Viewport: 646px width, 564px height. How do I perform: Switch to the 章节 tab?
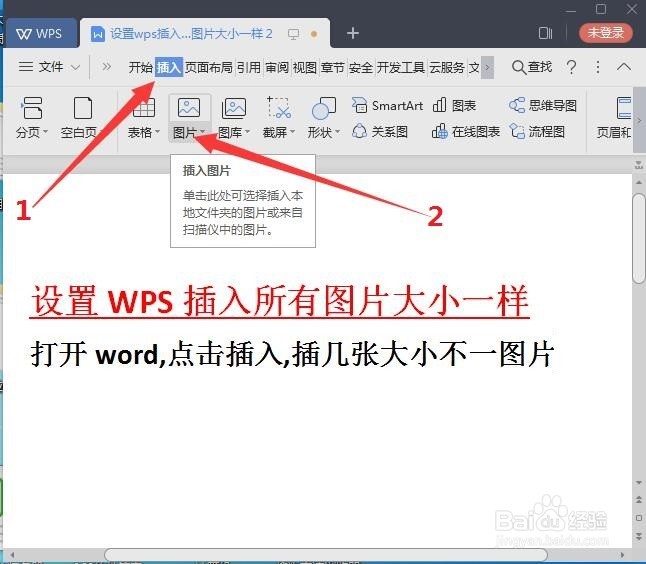click(332, 67)
